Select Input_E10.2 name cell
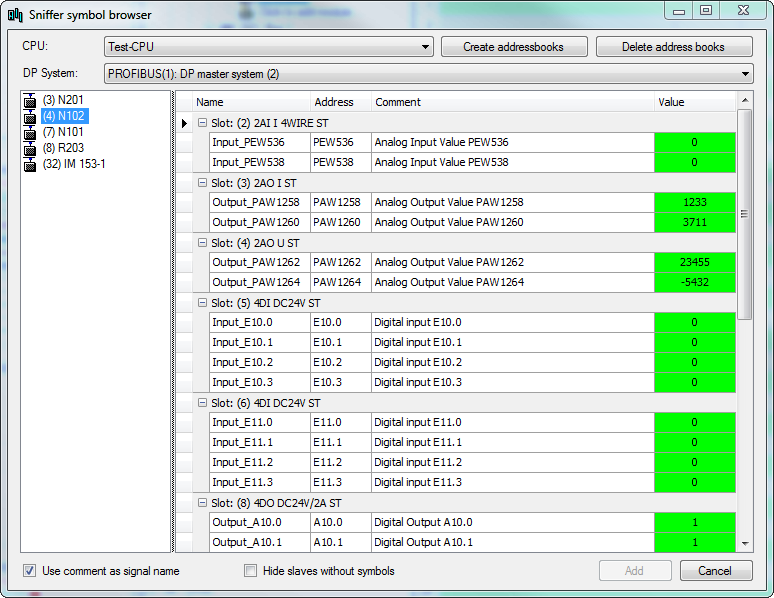This screenshot has height=598, width=774. 260,362
